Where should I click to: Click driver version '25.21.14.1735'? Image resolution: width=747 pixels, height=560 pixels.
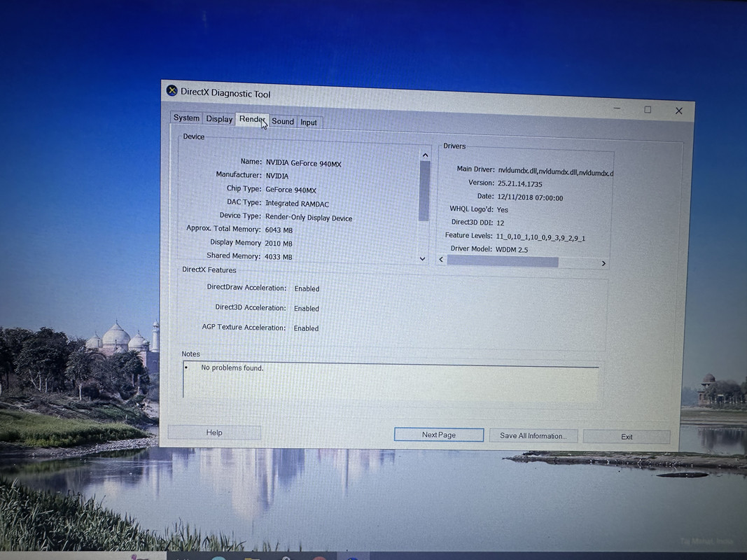click(x=519, y=184)
